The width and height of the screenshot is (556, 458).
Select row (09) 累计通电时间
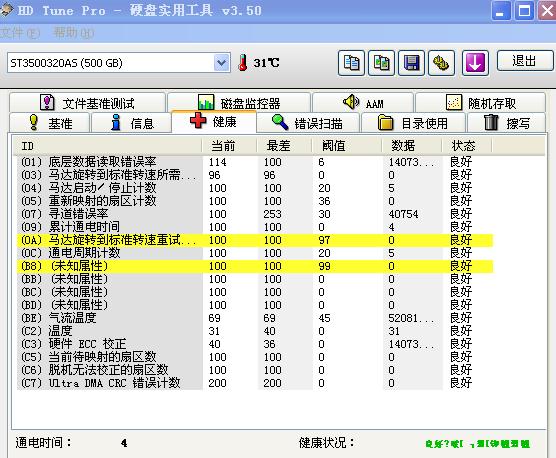coord(255,227)
